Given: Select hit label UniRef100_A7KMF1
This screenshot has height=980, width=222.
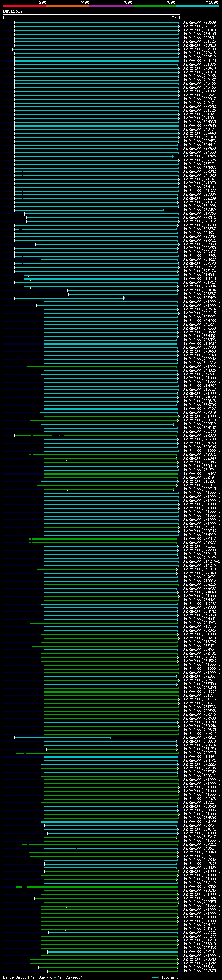Looking at the screenshot, I should click(199, 218).
